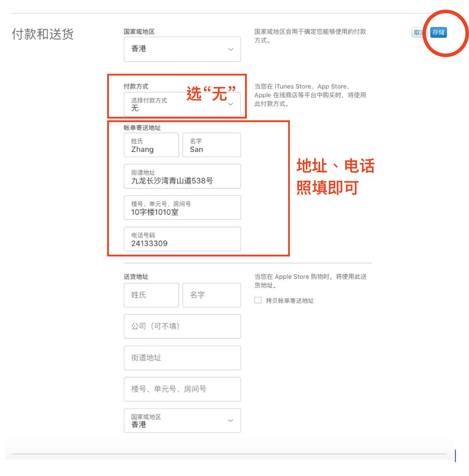Image resolution: width=469 pixels, height=476 pixels.
Task: Click the empty shipping 名字 field
Action: 211,295
